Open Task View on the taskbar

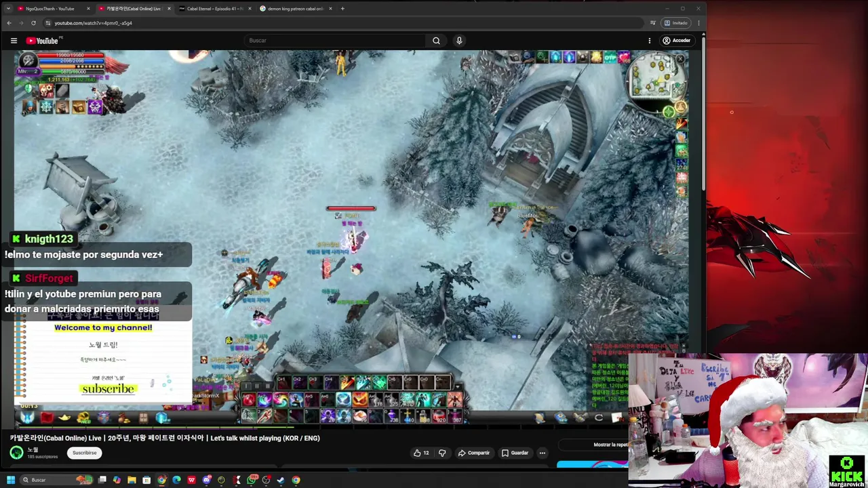[102, 480]
